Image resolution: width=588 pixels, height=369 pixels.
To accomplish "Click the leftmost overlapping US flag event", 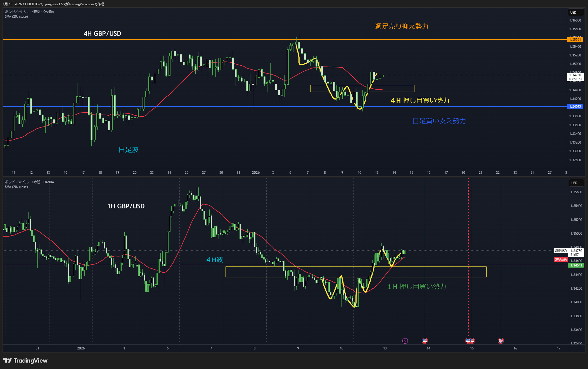I will [x=468, y=341].
